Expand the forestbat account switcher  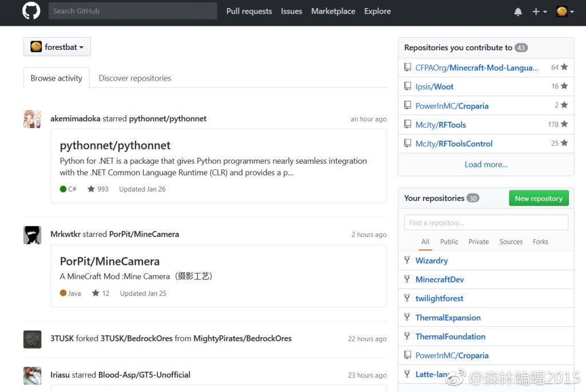(57, 47)
